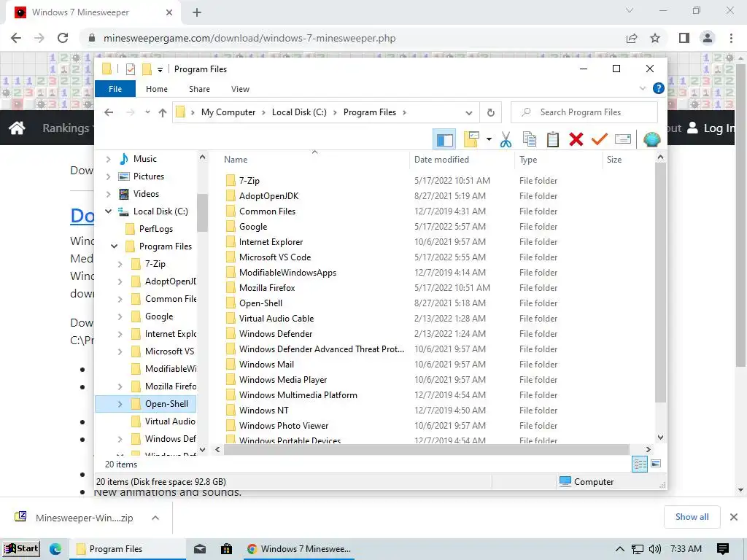Click the volume speaker tray icon
The image size is (747, 560).
pos(655,549)
